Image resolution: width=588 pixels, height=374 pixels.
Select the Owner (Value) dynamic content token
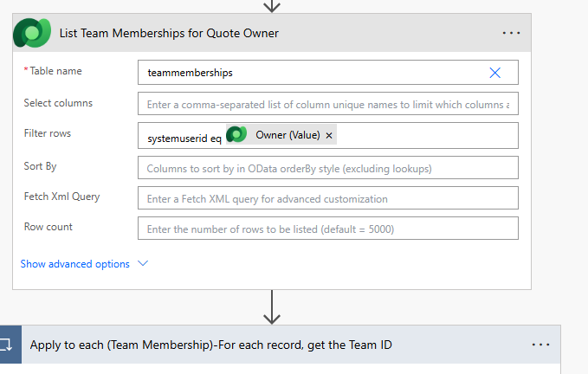pyautogui.click(x=287, y=135)
